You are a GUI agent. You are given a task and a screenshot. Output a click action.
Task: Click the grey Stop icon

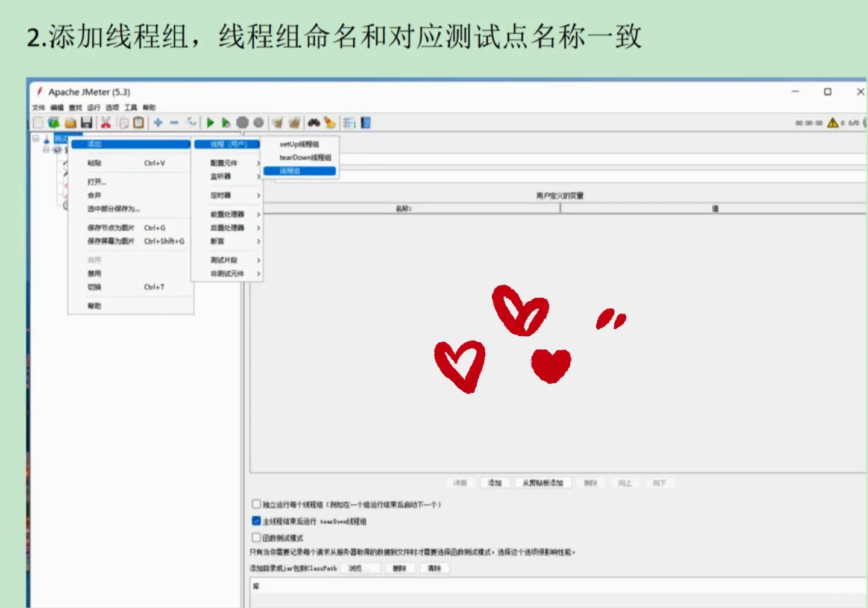[242, 123]
